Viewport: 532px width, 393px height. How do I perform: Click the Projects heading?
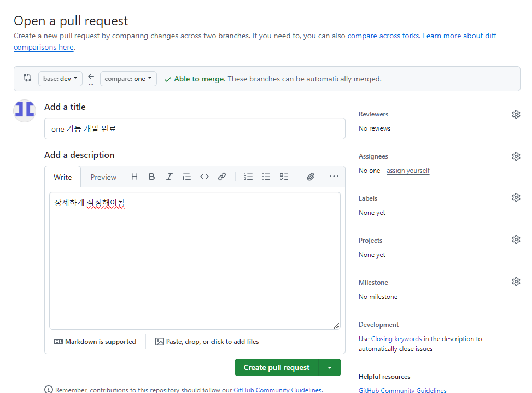pyautogui.click(x=370, y=241)
